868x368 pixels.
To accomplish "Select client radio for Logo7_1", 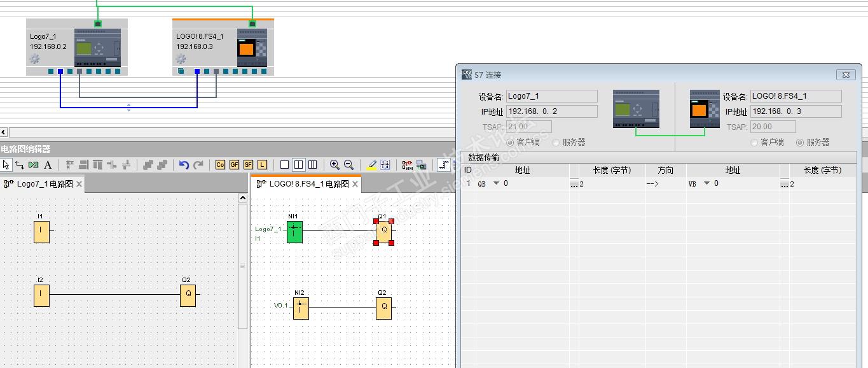I will pos(510,143).
